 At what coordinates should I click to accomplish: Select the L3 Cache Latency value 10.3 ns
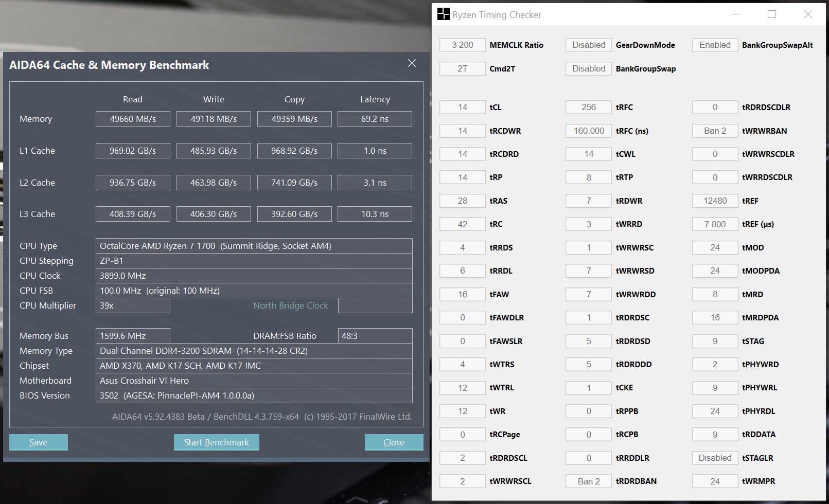point(375,214)
